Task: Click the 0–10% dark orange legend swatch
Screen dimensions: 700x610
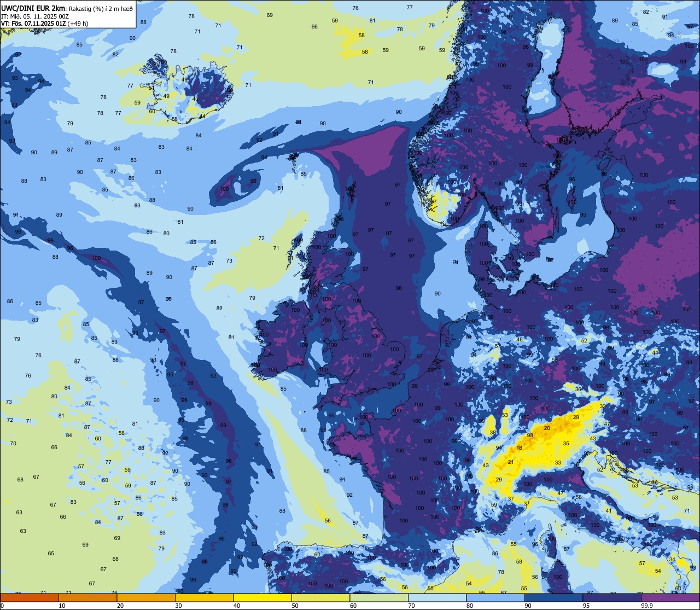Action: (x=30, y=598)
